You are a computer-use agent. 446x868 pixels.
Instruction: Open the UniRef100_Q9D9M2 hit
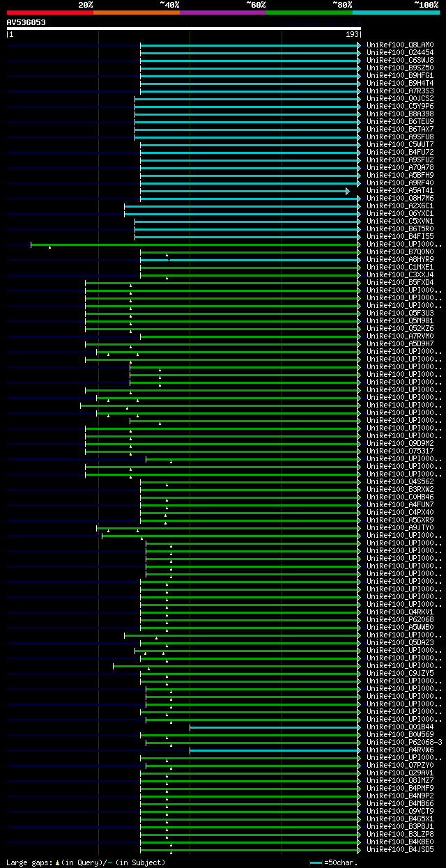point(400,443)
